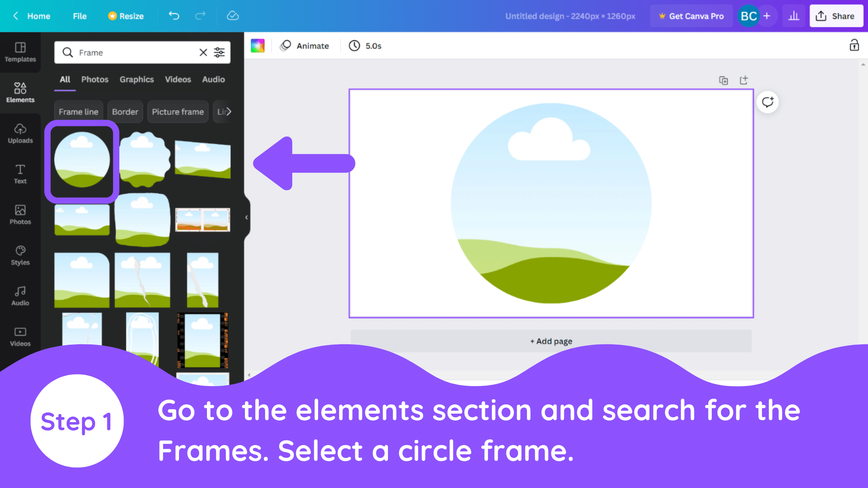The width and height of the screenshot is (868, 488).
Task: Open the Uploads sidebar panel
Action: coord(20,134)
